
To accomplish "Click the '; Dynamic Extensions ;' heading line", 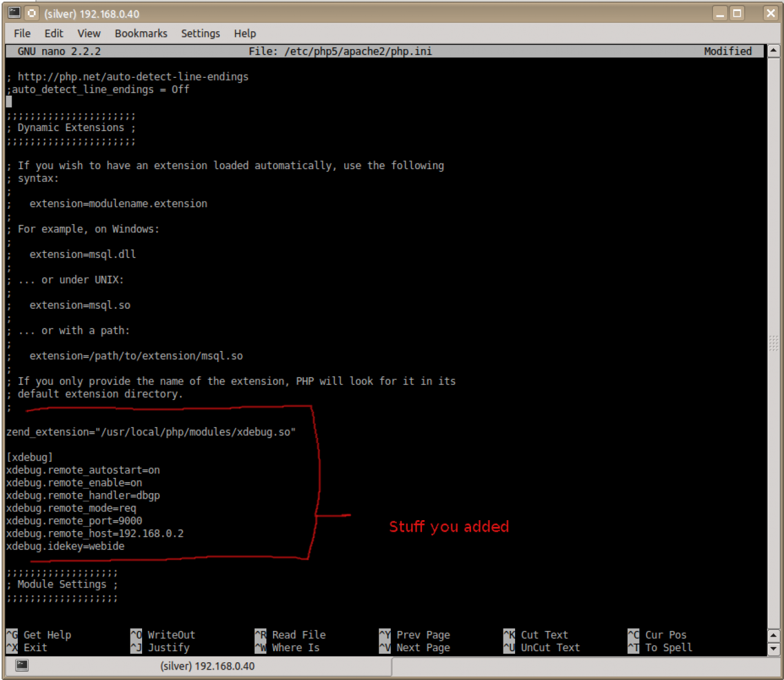I will [71, 127].
